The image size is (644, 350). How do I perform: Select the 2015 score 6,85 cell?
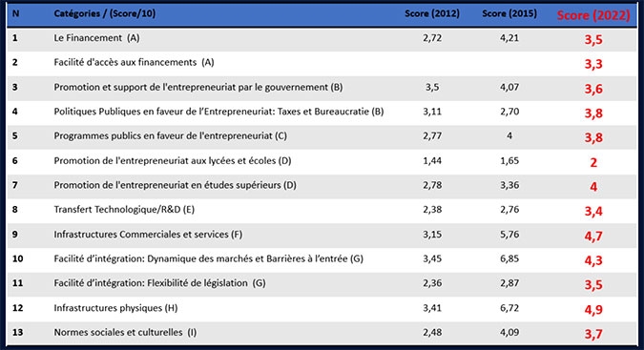(509, 258)
